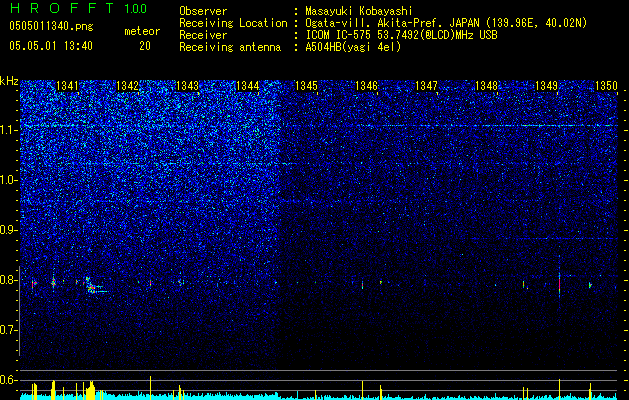Click the 1349 time marker
Viewport: 629px width, 400px height.
tap(546, 86)
